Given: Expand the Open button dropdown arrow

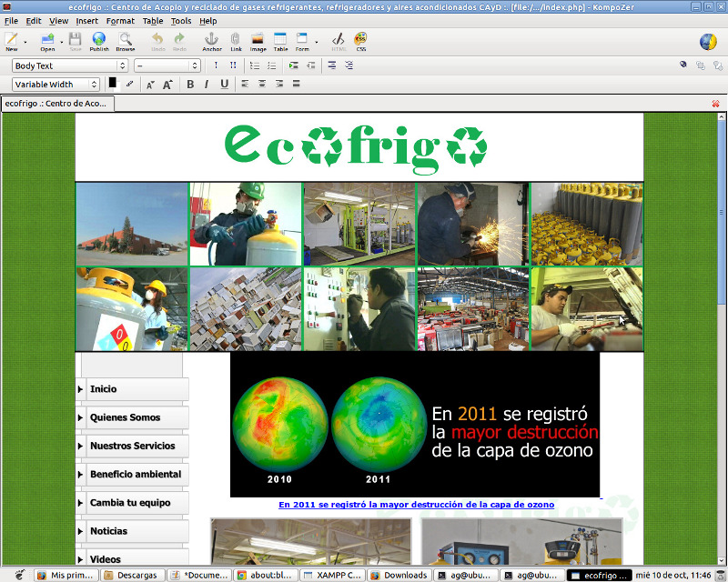Looking at the screenshot, I should 61,42.
